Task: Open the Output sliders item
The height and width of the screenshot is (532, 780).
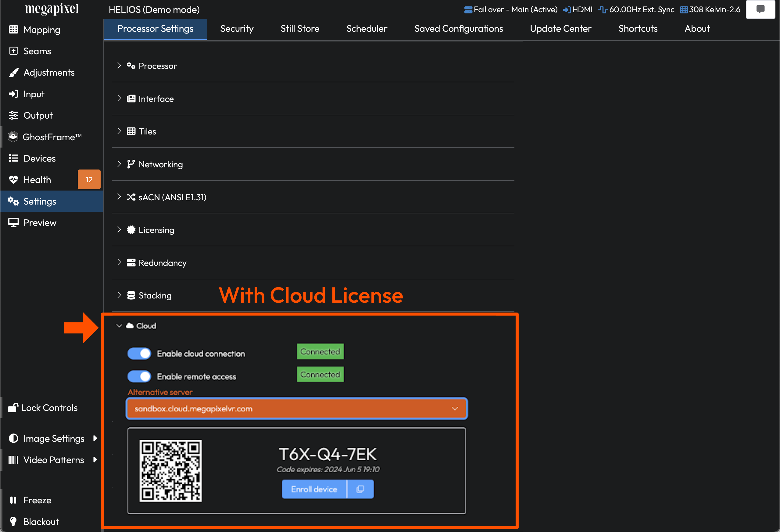Action: 51,116
